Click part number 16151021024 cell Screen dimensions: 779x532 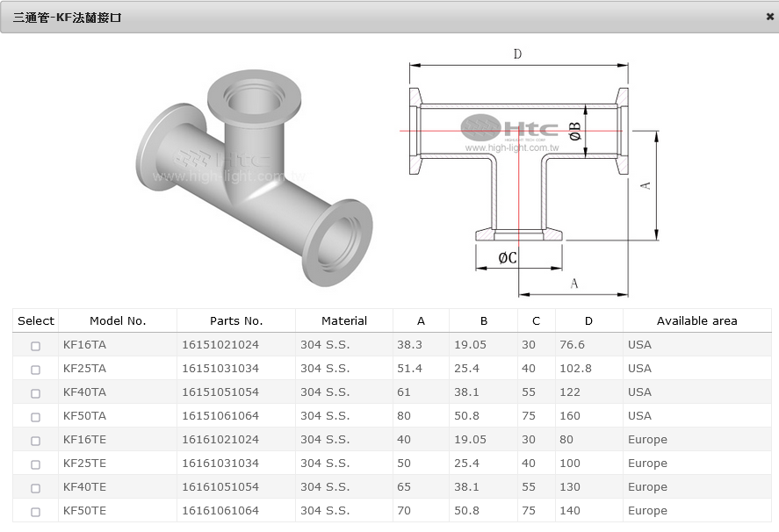[x=220, y=345]
